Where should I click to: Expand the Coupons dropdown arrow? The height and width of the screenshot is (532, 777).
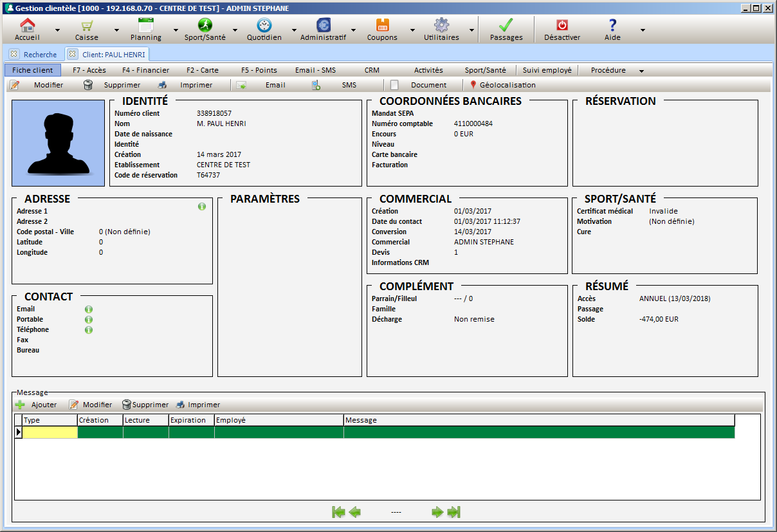412,30
